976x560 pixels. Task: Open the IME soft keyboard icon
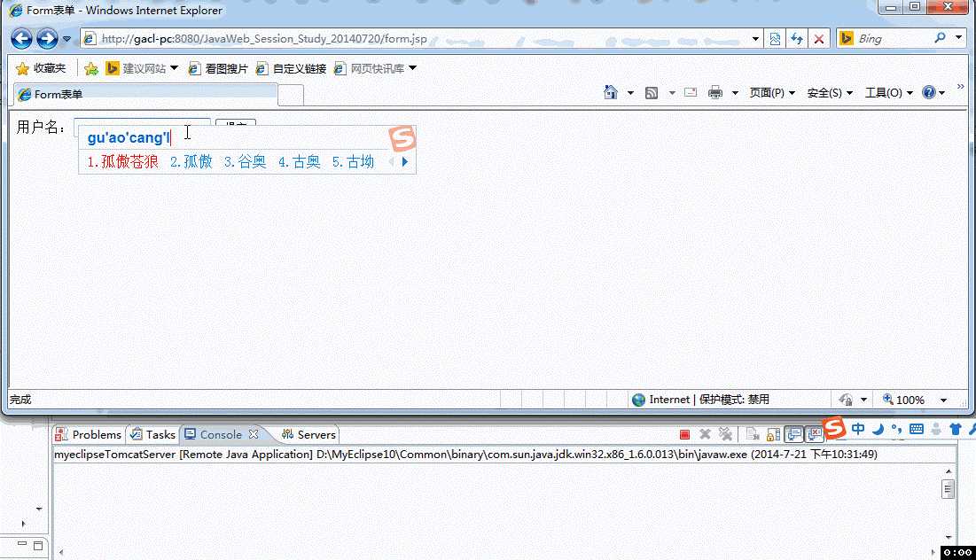pos(917,429)
